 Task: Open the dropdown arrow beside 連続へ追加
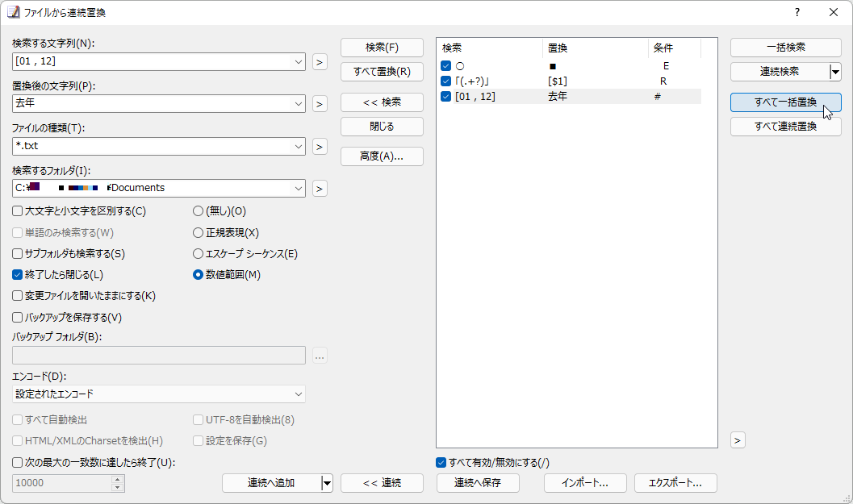(x=327, y=482)
